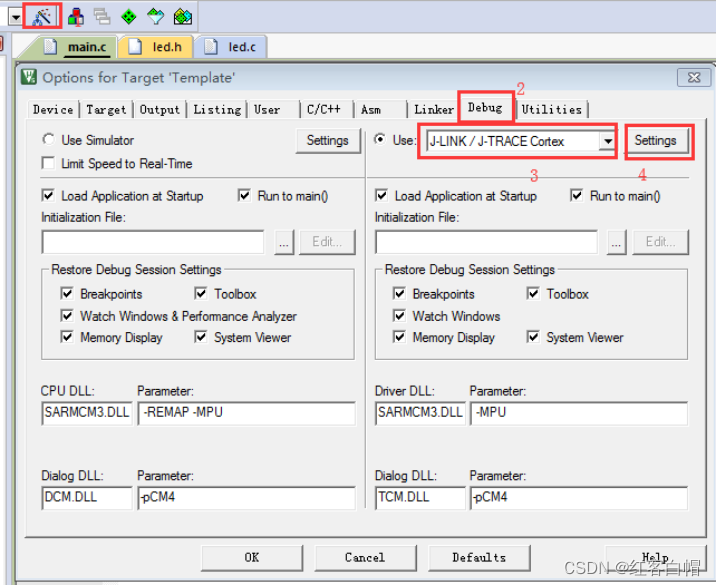Click TCM.DLL Parameter field -pCM4

579,497
